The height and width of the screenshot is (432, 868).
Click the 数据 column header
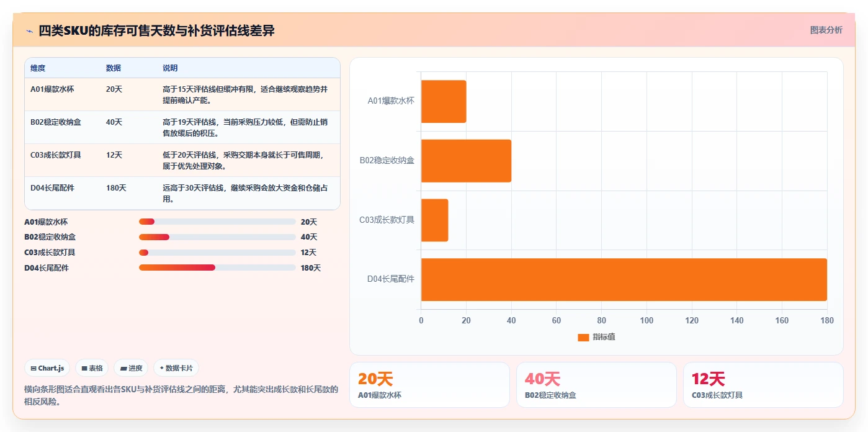pos(114,68)
